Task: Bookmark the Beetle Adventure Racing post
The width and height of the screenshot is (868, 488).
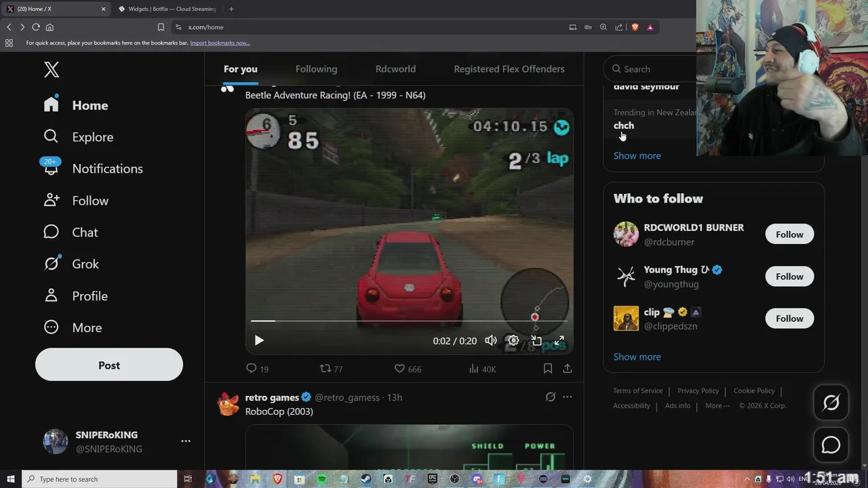Action: (x=547, y=369)
